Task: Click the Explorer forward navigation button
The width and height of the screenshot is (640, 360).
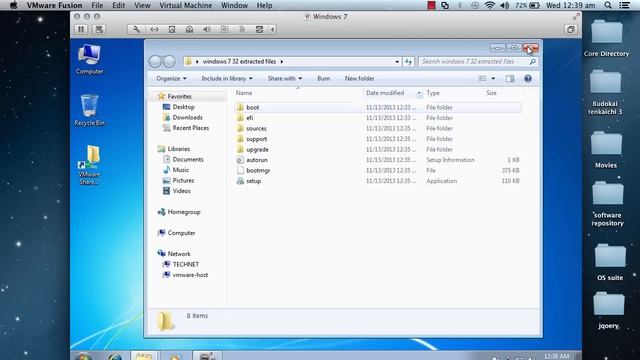Action: [169, 62]
